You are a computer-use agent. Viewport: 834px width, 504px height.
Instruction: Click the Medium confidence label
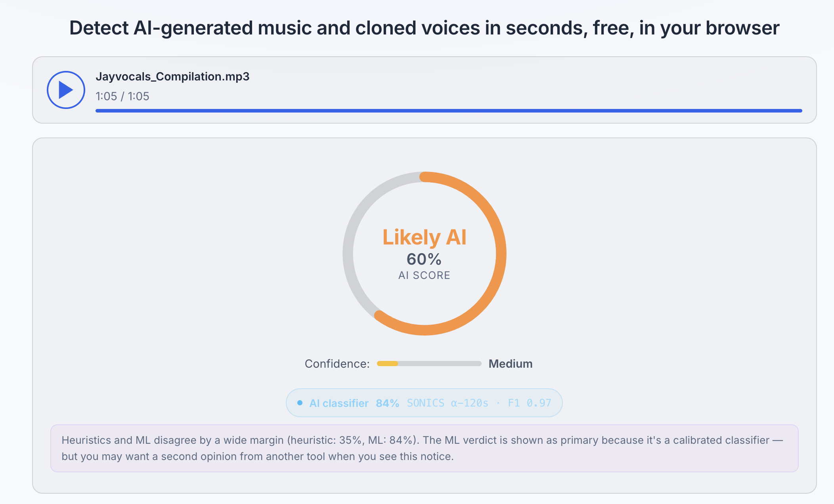click(x=511, y=364)
